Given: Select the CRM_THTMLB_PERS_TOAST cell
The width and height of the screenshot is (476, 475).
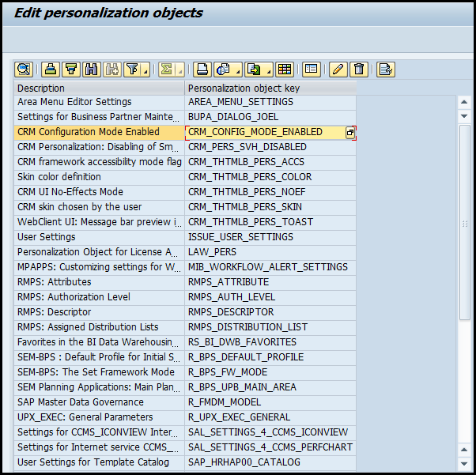Looking at the screenshot, I should point(270,222).
